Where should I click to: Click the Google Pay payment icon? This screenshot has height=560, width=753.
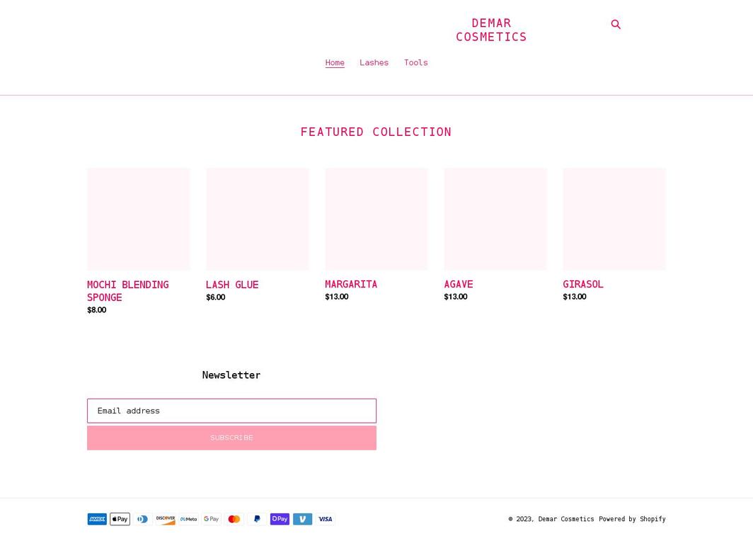tap(211, 519)
